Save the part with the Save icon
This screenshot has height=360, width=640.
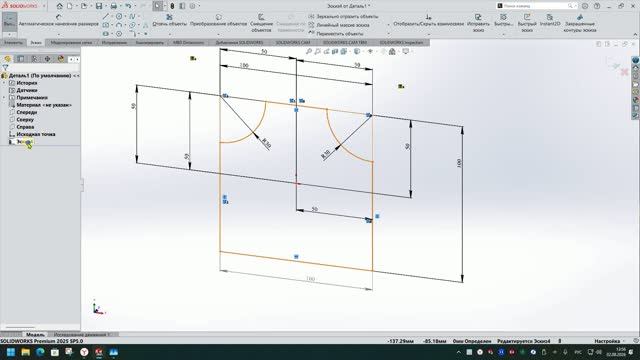coord(99,6)
